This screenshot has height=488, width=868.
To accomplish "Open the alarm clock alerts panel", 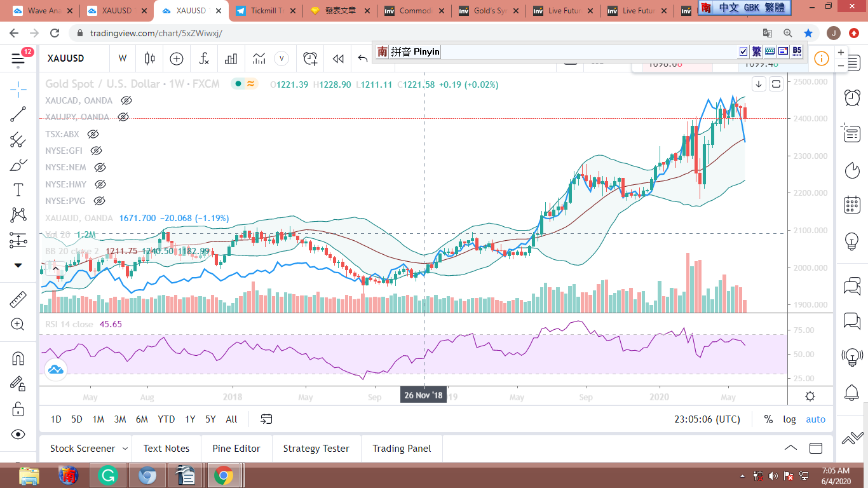I will click(852, 97).
